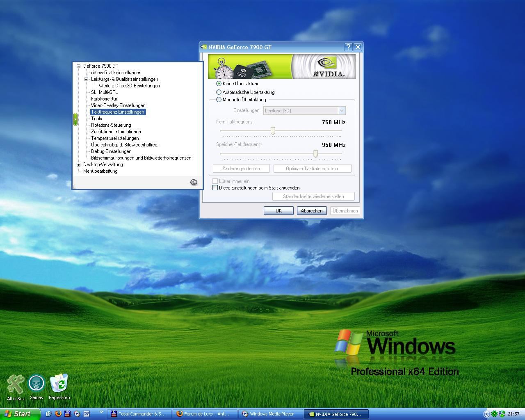The width and height of the screenshot is (525, 420).
Task: Click the Speicher-Taktfrequenz slider thumb
Action: coord(315,154)
